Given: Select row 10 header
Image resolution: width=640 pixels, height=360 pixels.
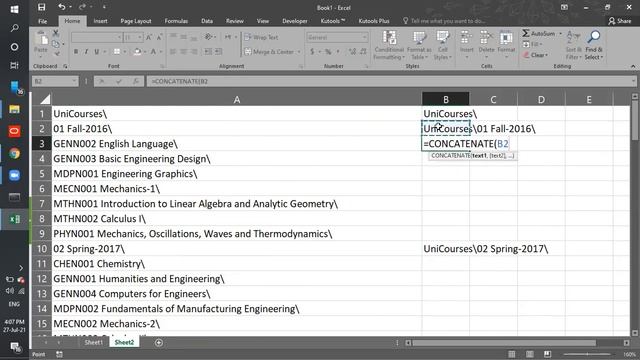Looking at the screenshot, I should click(x=42, y=249).
